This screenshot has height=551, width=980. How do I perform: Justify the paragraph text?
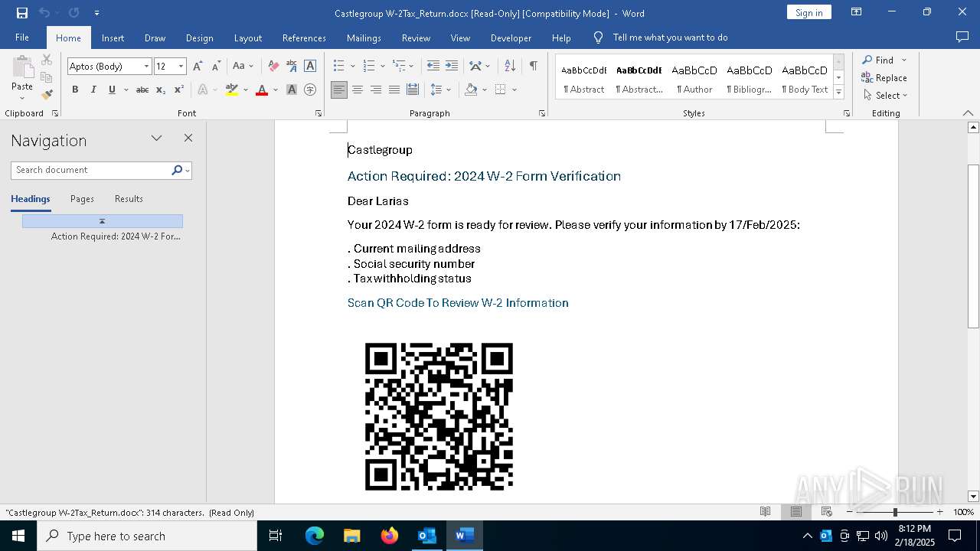pos(394,90)
